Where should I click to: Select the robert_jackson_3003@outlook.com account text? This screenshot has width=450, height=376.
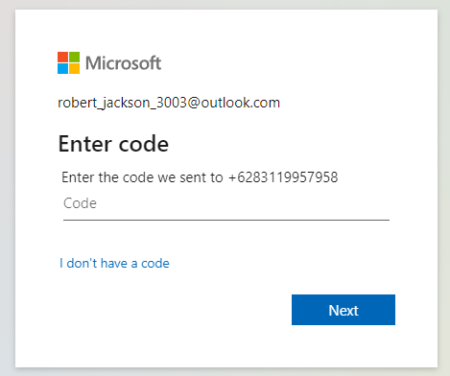tap(169, 103)
